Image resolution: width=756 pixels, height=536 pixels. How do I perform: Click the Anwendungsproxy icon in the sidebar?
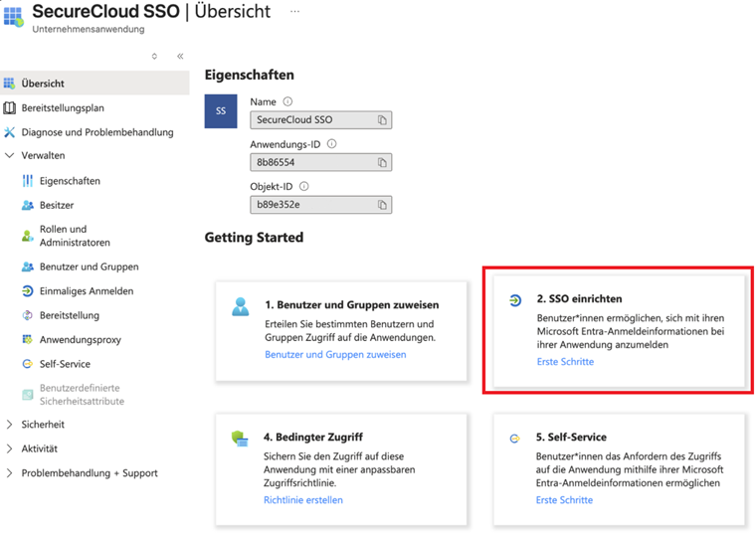pyautogui.click(x=28, y=339)
